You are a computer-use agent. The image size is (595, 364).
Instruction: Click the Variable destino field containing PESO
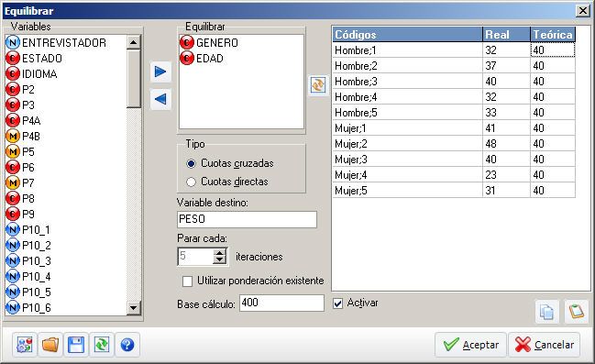click(247, 219)
